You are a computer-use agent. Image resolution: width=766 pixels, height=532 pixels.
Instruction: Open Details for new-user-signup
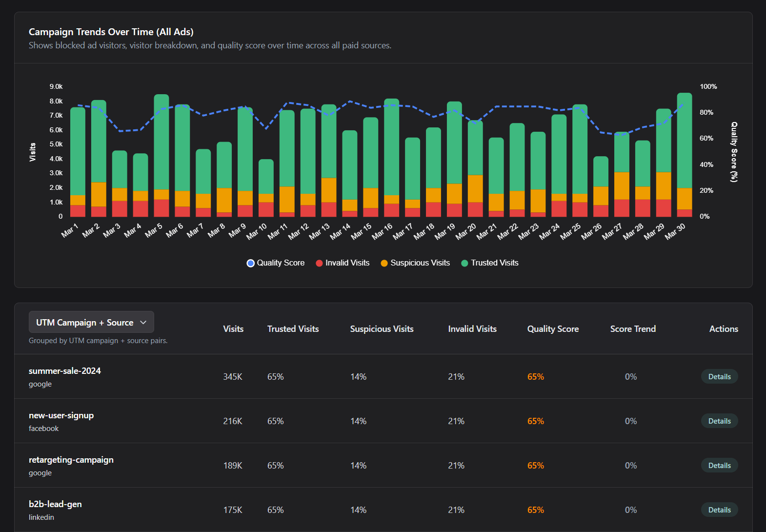(719, 421)
